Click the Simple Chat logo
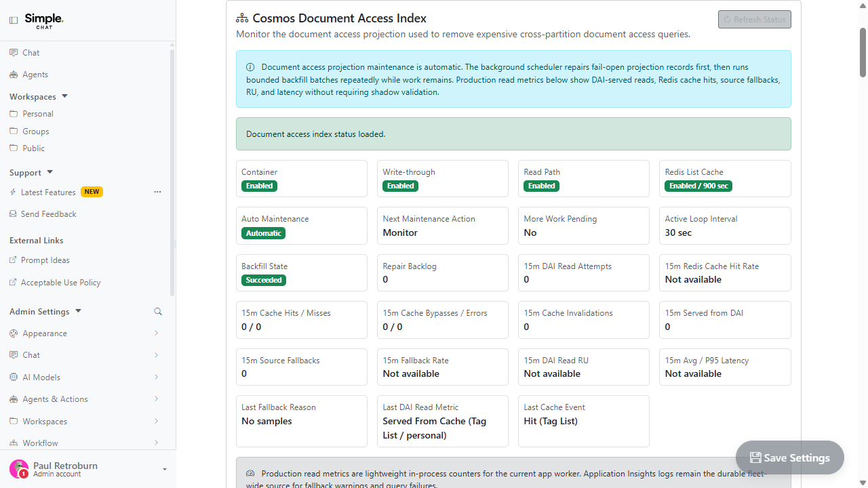 44,20
